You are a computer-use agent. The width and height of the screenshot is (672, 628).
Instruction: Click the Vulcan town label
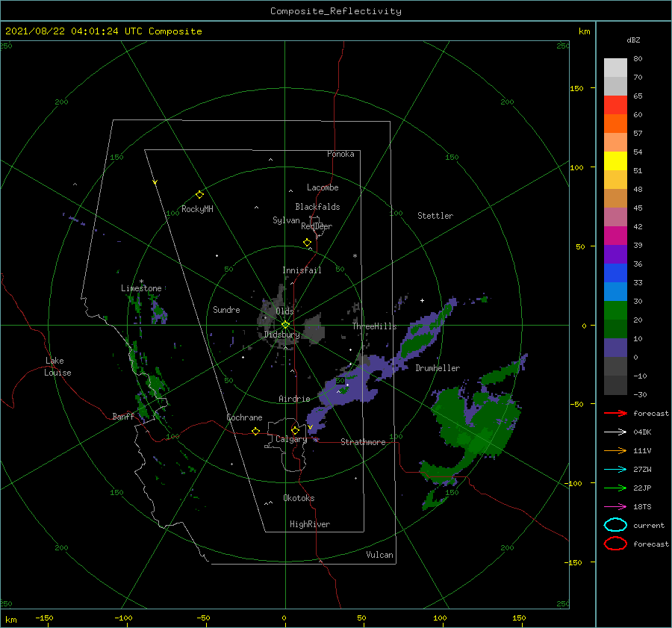tap(379, 555)
